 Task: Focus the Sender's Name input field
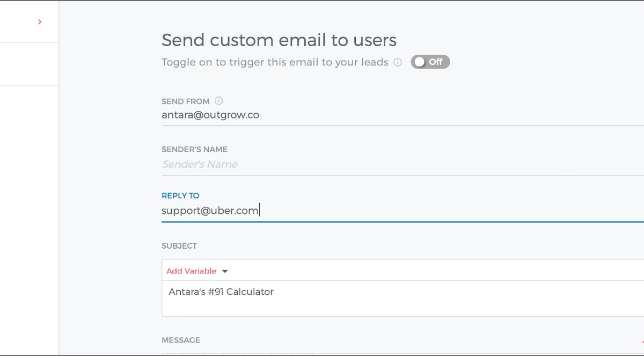point(376,164)
